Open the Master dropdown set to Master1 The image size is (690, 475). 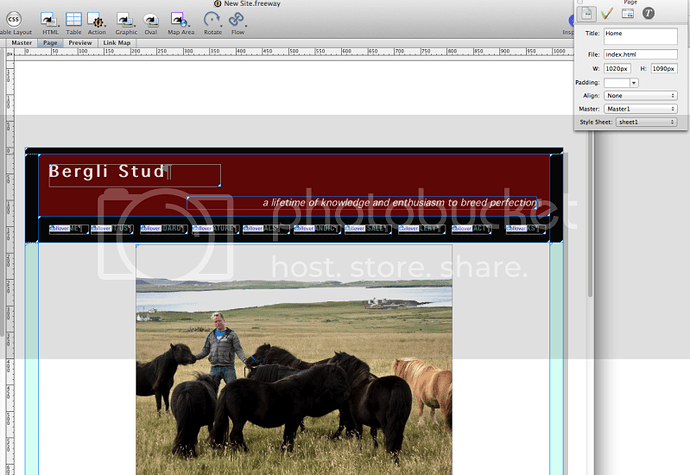coord(640,109)
